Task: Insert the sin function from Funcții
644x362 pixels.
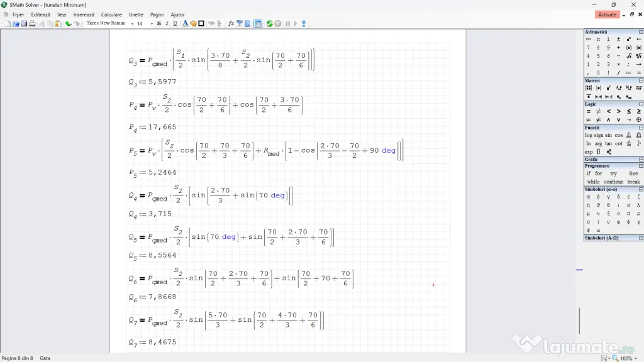Action: 608,135
